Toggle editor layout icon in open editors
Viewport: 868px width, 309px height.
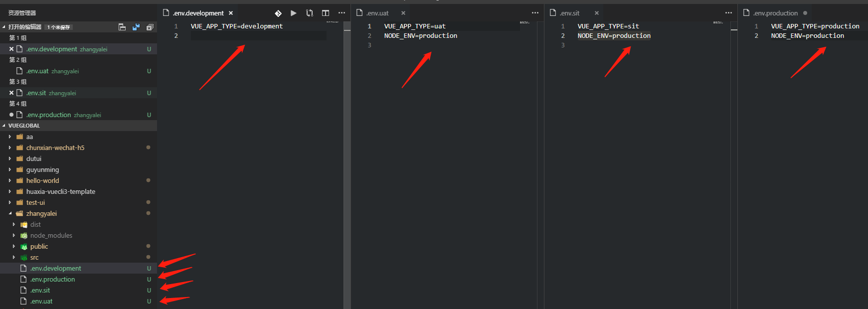click(122, 27)
